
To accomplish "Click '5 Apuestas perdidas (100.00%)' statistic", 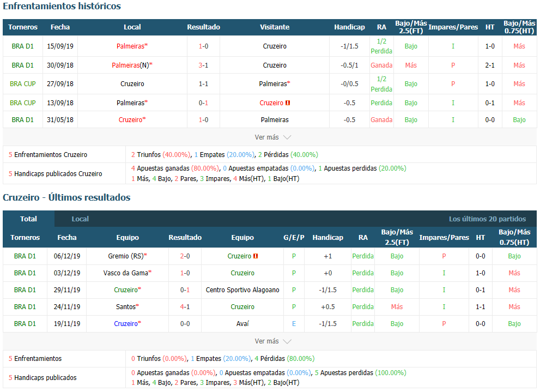I will tap(361, 373).
